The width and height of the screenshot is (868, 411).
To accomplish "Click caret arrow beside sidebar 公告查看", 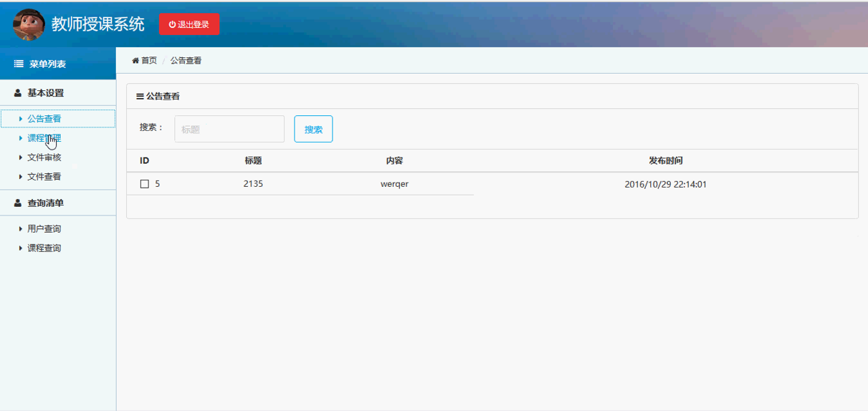I will point(21,119).
